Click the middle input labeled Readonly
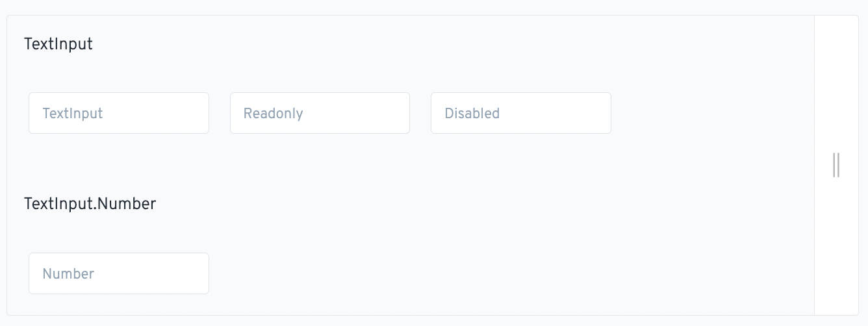 (x=320, y=113)
